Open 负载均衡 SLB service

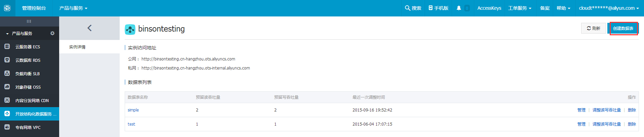pos(28,74)
